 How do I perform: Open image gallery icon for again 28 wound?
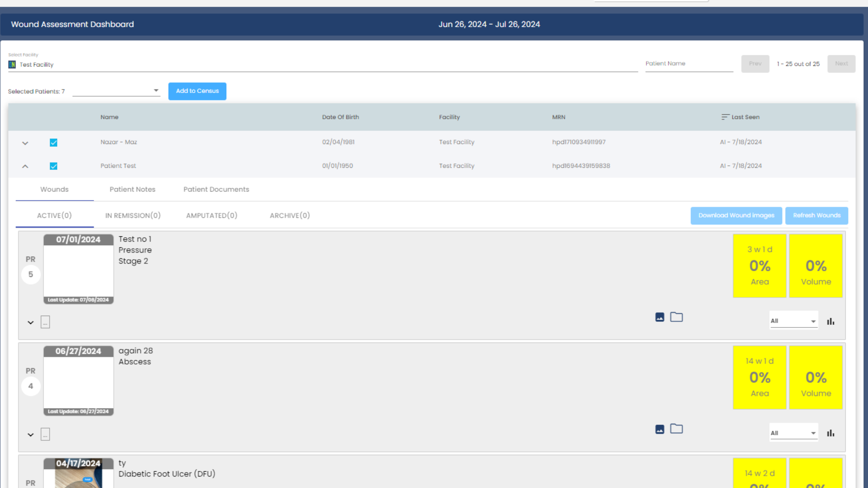click(x=659, y=429)
